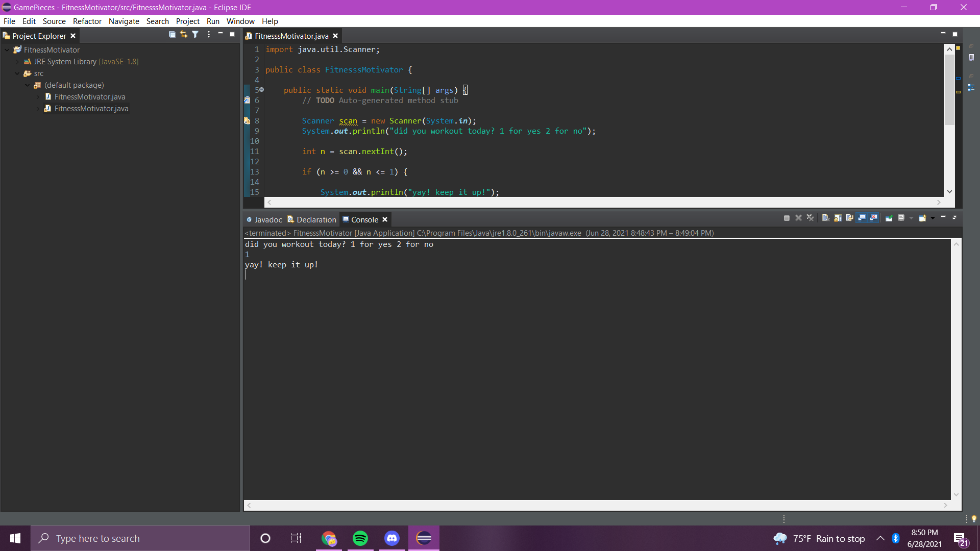Open the Refactor menu
This screenshot has height=551, width=980.
coord(87,21)
